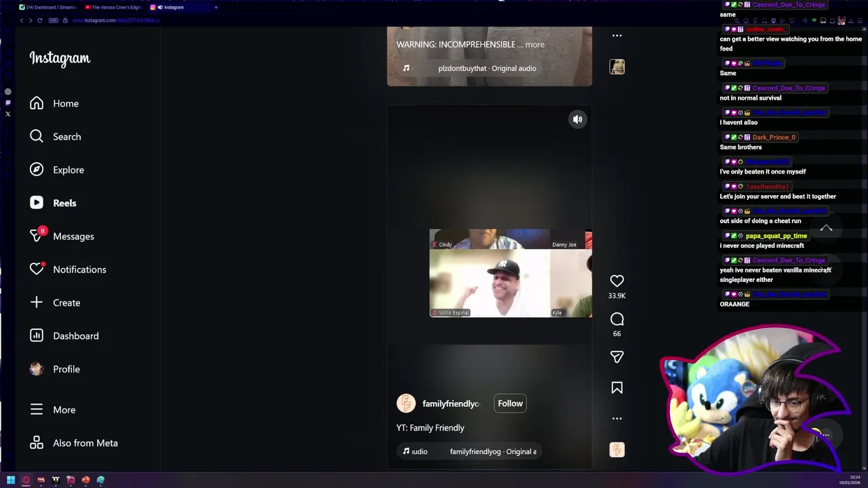Open PowerPoint icon in the taskbar

(85, 480)
